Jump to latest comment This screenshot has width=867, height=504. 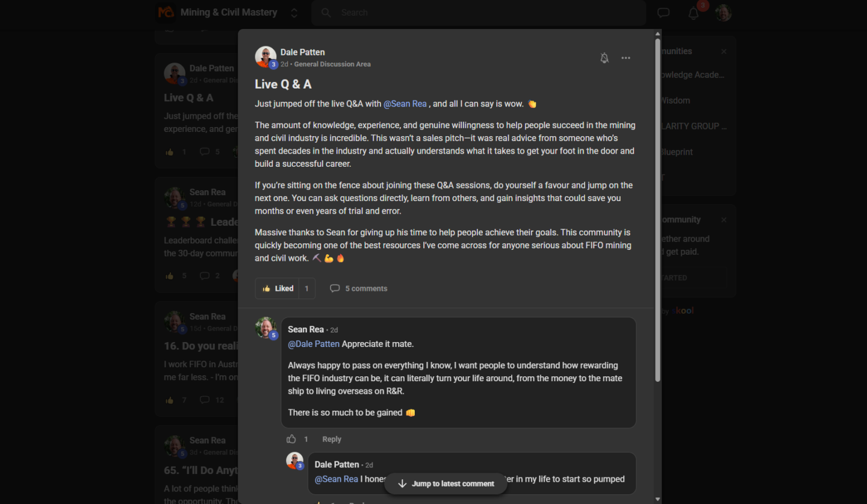point(446,484)
